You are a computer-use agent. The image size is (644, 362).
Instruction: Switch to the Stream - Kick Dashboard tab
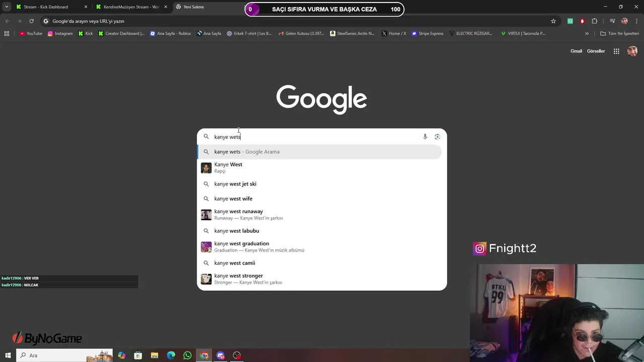point(51,7)
